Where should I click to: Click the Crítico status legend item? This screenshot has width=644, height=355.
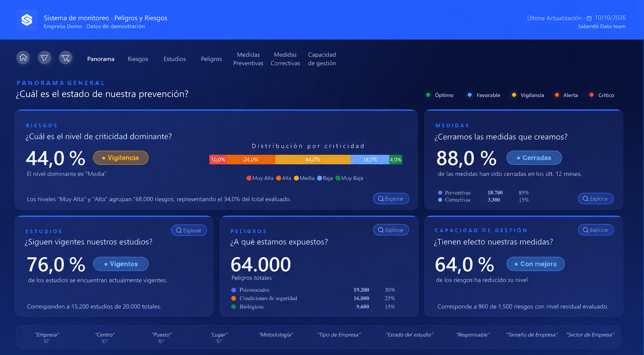coord(602,95)
